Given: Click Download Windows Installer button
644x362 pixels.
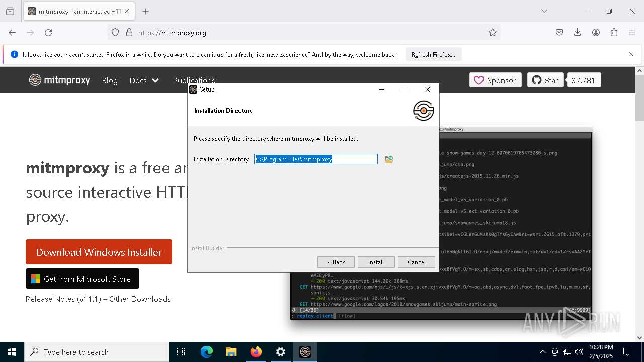Looking at the screenshot, I should pyautogui.click(x=99, y=252).
